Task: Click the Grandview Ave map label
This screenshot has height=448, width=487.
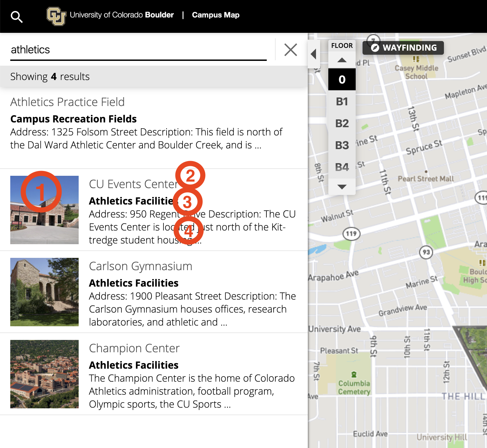Action: click(403, 310)
